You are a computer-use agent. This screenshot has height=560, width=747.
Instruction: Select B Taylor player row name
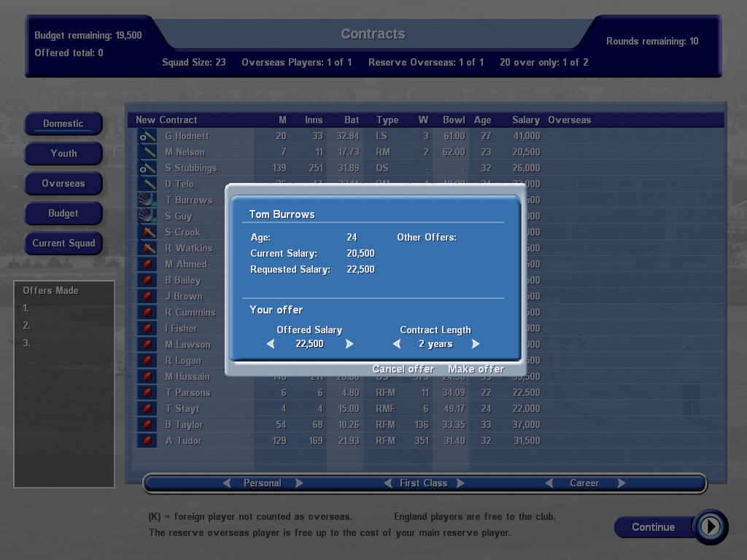(x=184, y=425)
